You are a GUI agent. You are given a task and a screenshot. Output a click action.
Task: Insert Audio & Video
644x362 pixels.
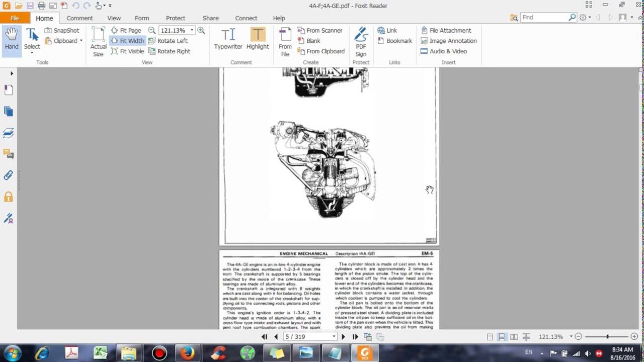click(444, 51)
